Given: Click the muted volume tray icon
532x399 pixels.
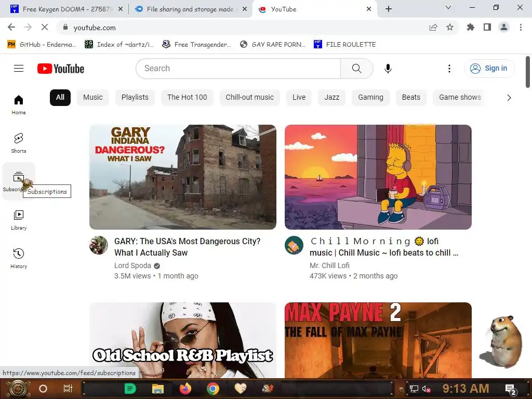Looking at the screenshot, I should pos(426,389).
